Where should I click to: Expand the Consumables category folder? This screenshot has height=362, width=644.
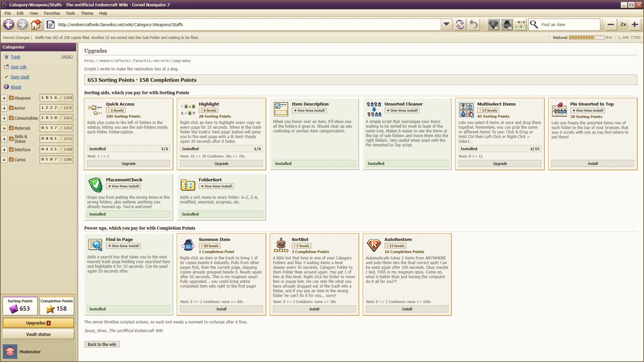[x=4, y=118]
